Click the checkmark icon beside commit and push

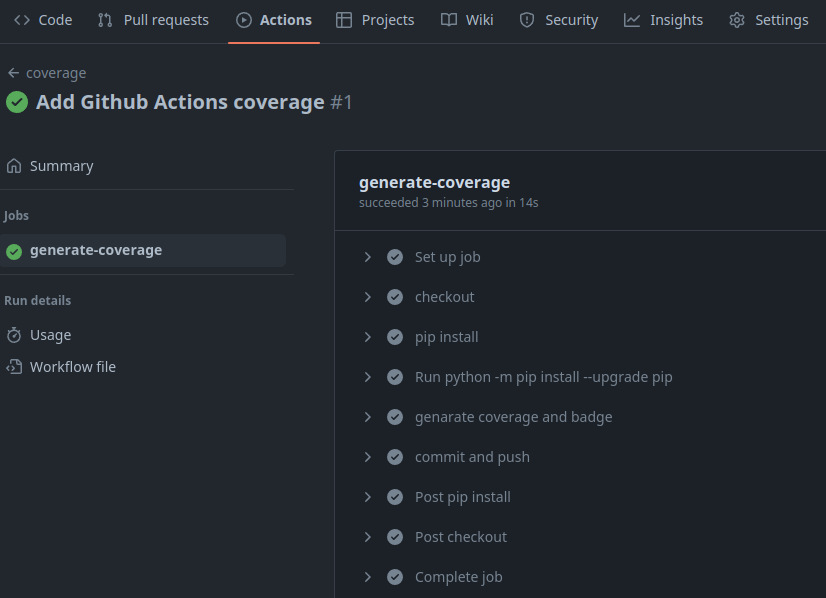[x=395, y=457]
